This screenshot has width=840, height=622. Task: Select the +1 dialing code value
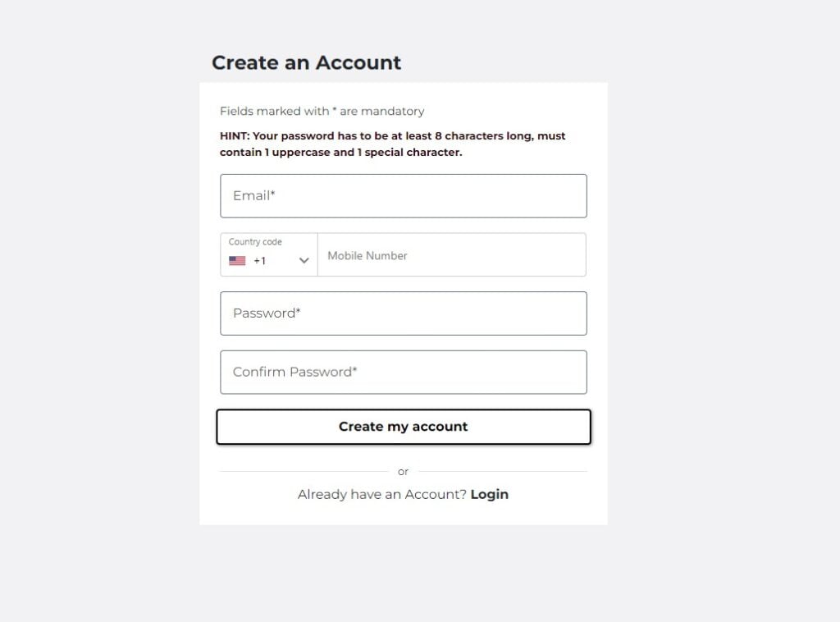point(259,261)
